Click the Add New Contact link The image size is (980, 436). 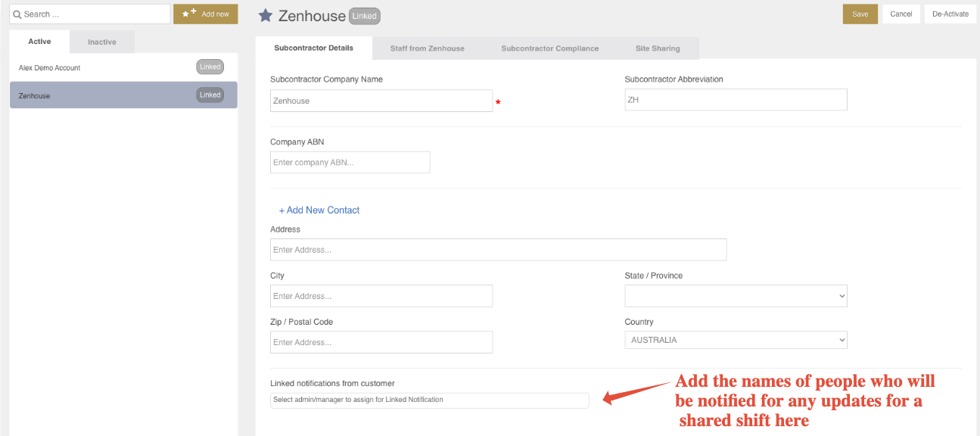(319, 210)
